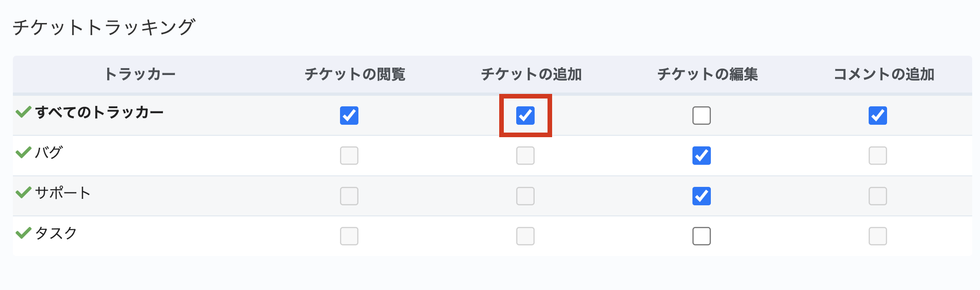Click green checkmark icon beside バグ

(23, 152)
